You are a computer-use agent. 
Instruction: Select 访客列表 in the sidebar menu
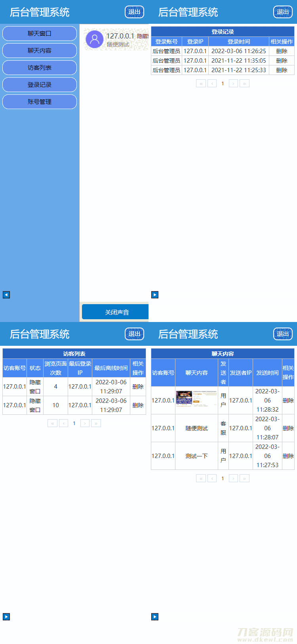point(40,68)
